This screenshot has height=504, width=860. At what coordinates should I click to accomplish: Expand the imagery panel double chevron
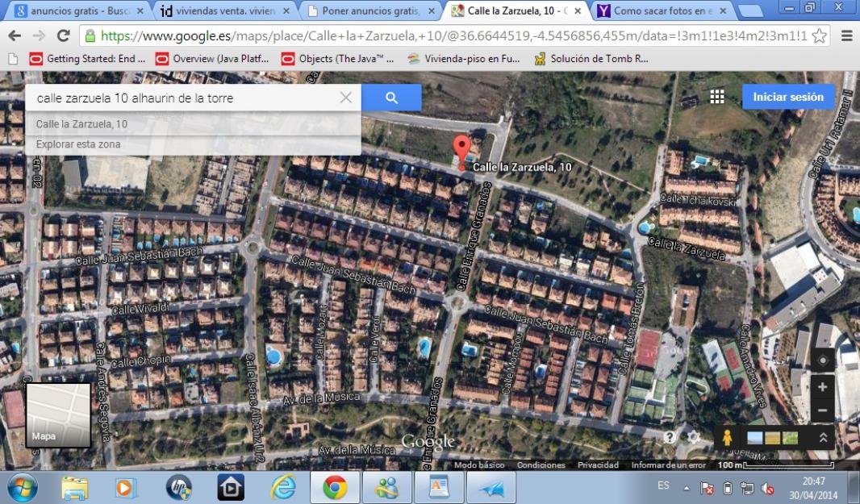click(823, 437)
